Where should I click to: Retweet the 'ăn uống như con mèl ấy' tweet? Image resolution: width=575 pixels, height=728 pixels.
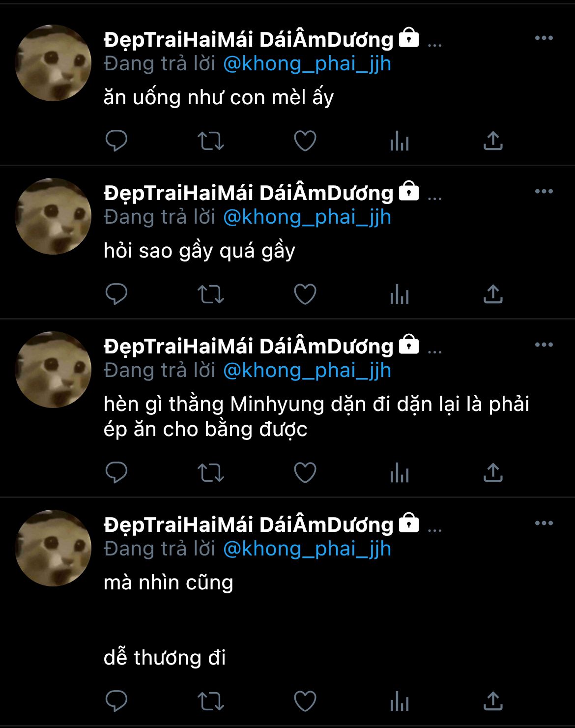tap(211, 141)
